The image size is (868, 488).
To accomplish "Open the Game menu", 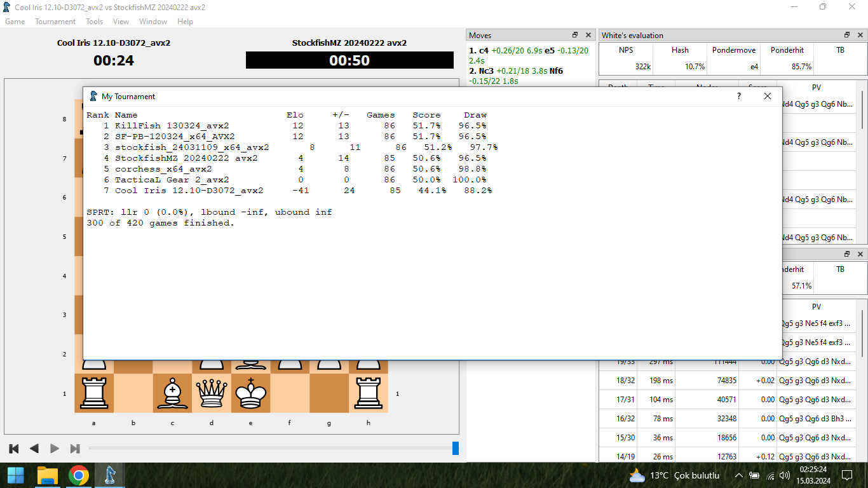I will pyautogui.click(x=15, y=22).
